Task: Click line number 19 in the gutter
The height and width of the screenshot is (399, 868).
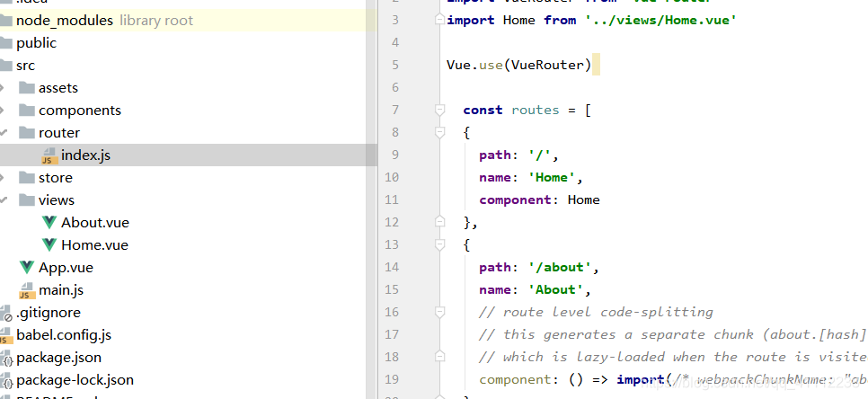Action: tap(392, 379)
